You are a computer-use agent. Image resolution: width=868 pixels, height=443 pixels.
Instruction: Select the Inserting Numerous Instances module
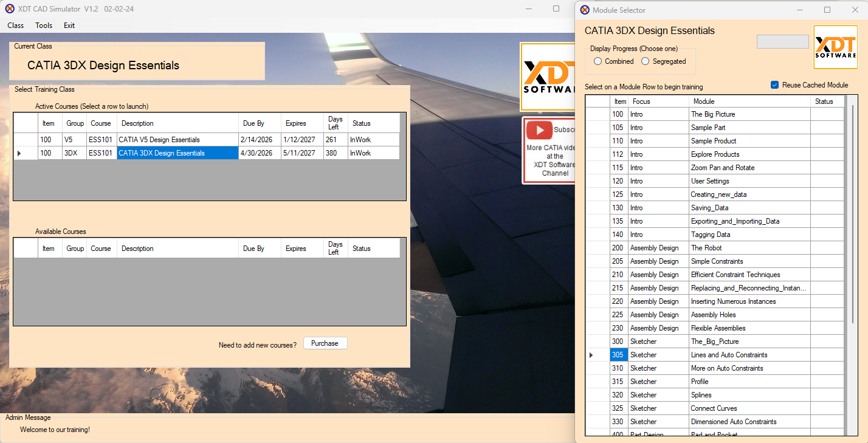point(715,301)
